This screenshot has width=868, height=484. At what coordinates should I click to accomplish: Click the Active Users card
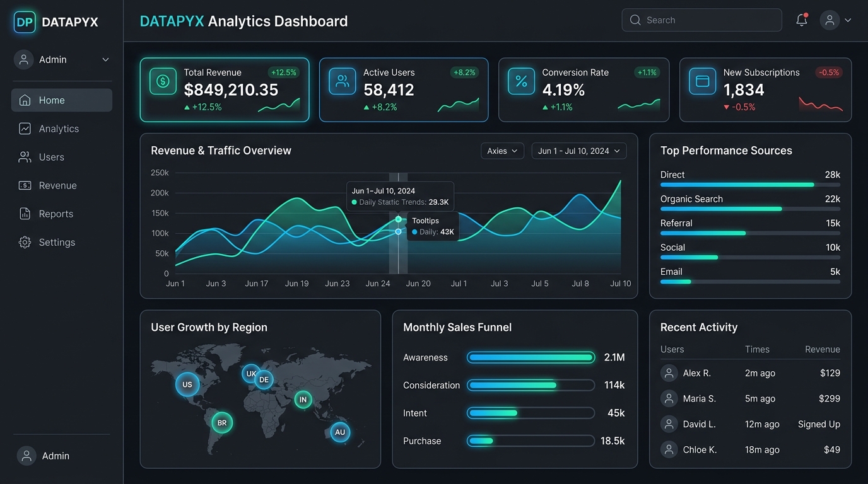pyautogui.click(x=404, y=89)
